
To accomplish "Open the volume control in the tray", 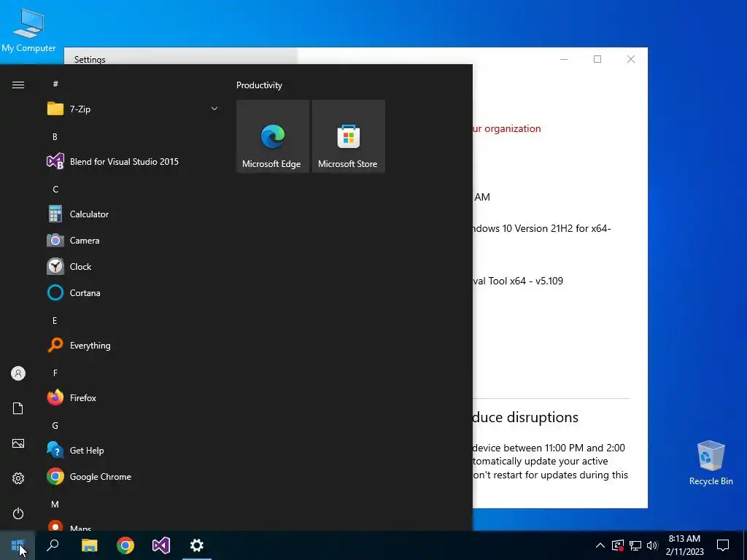I will tap(652, 545).
